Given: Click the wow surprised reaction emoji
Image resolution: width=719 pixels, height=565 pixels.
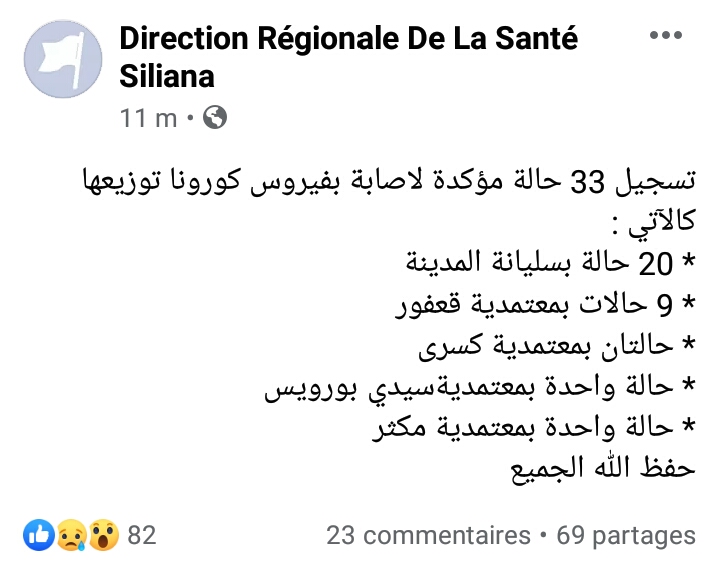Looking at the screenshot, I should pyautogui.click(x=101, y=535).
